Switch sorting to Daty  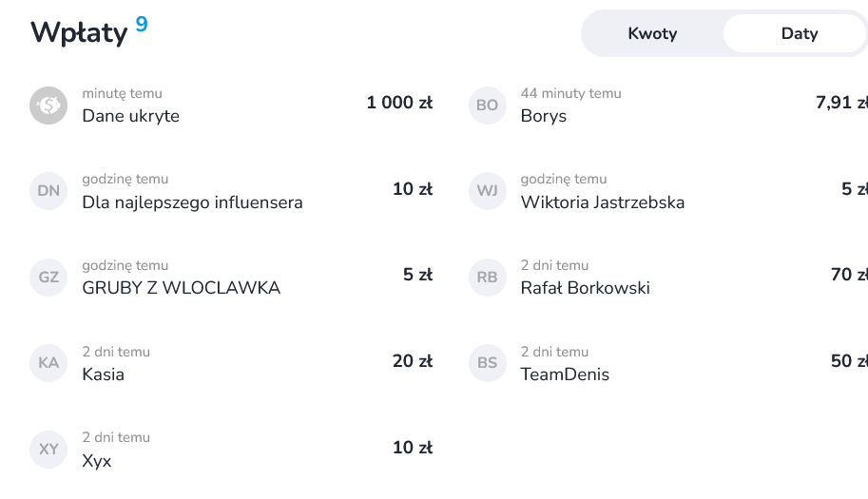point(799,34)
